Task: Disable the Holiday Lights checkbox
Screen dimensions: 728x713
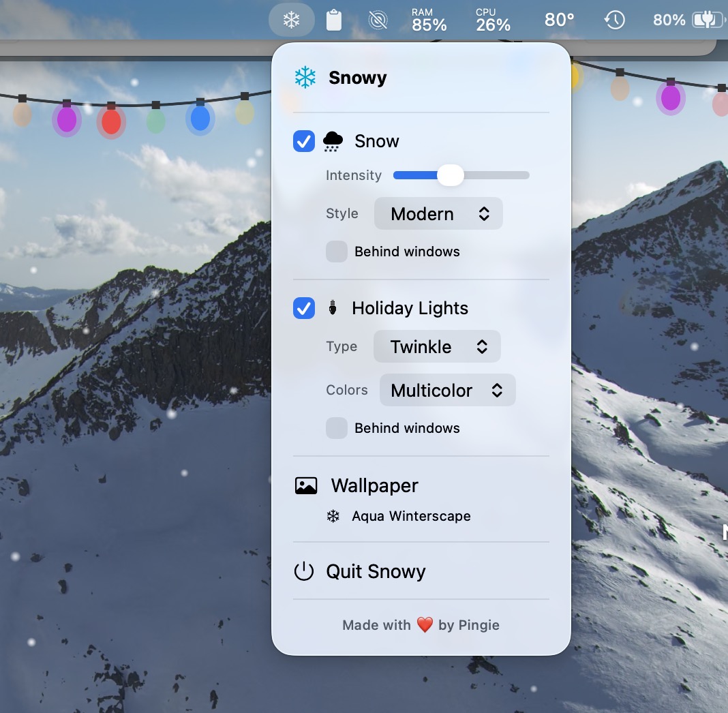Action: (303, 308)
